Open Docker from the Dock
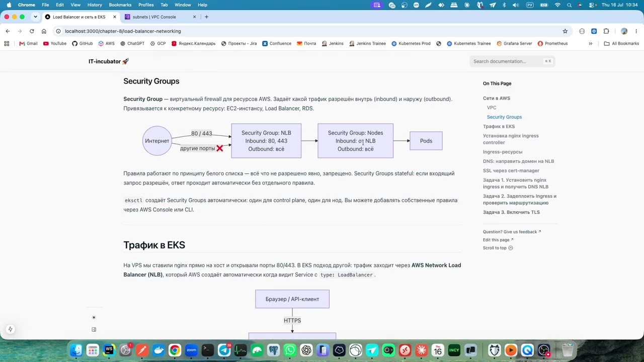Viewport: 644px width, 362px height. (x=158, y=350)
